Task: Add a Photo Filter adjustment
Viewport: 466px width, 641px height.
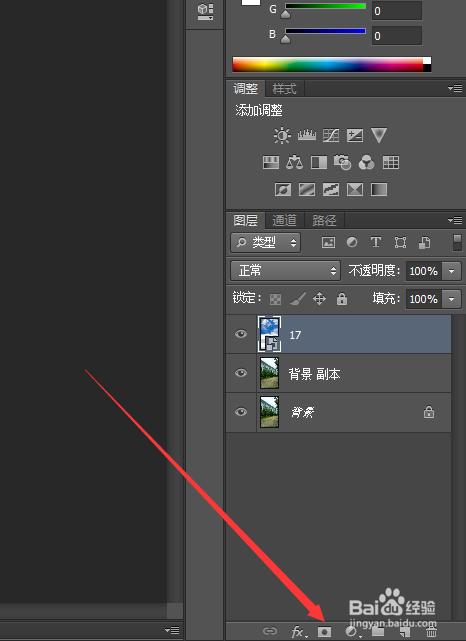Action: [x=343, y=162]
